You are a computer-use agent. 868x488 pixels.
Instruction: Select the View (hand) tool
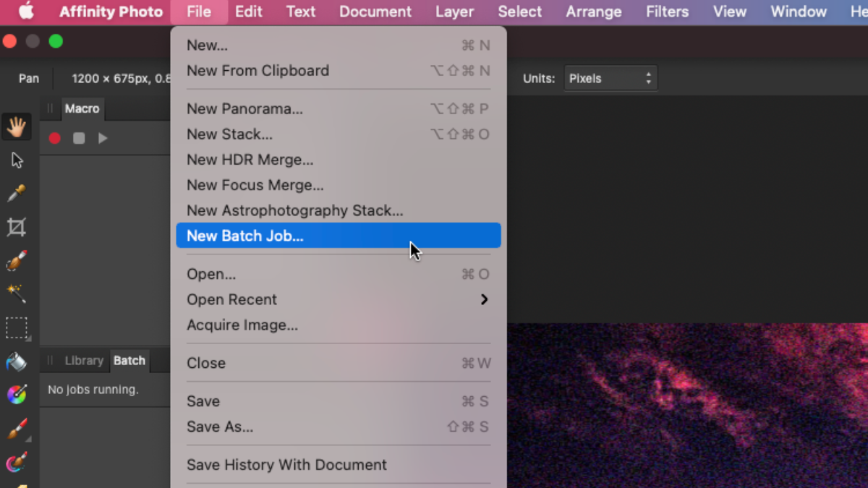pos(17,127)
